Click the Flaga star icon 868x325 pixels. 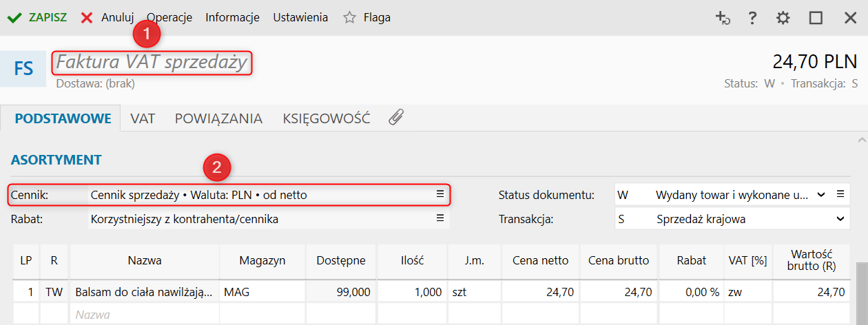click(x=350, y=18)
